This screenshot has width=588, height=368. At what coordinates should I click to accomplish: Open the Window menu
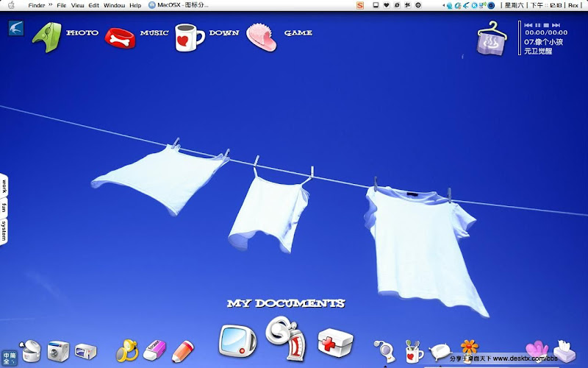coord(114,5)
